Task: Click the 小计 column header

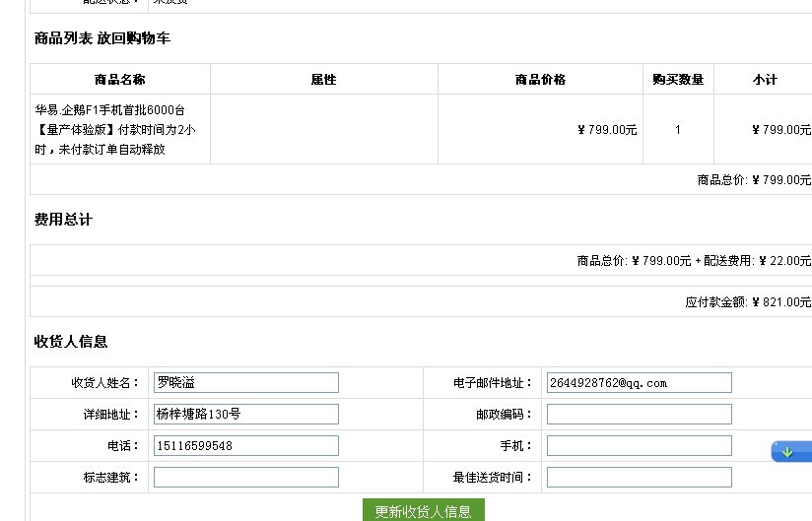Action: pos(765,80)
